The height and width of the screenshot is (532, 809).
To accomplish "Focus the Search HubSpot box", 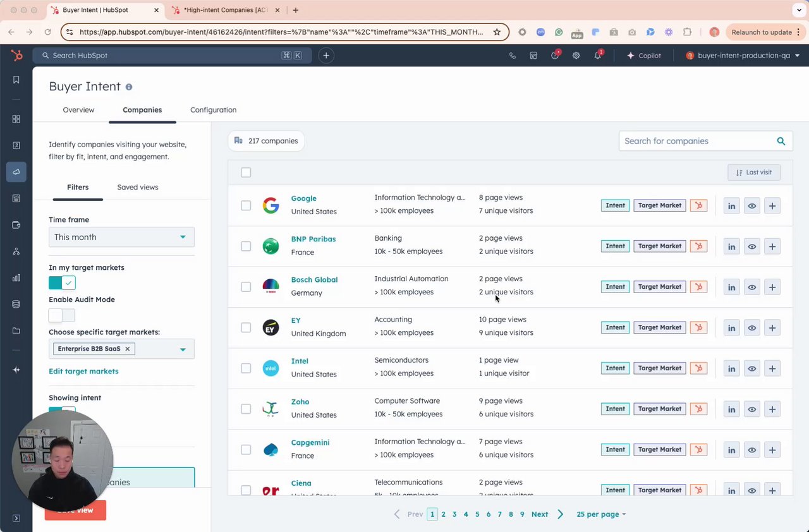I will [172, 56].
